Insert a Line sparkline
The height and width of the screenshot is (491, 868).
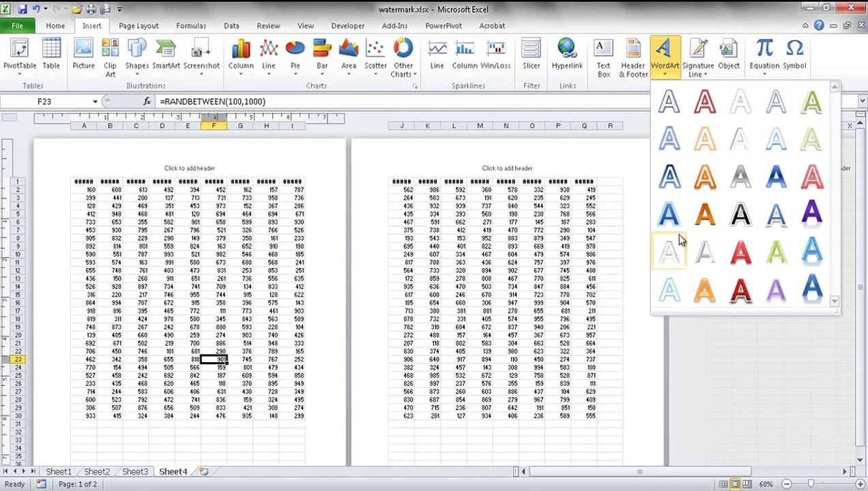click(x=437, y=55)
